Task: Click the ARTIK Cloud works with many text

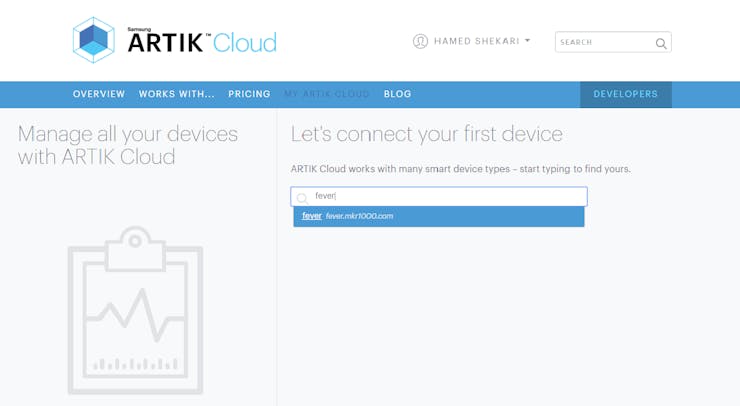Action: pos(461,169)
